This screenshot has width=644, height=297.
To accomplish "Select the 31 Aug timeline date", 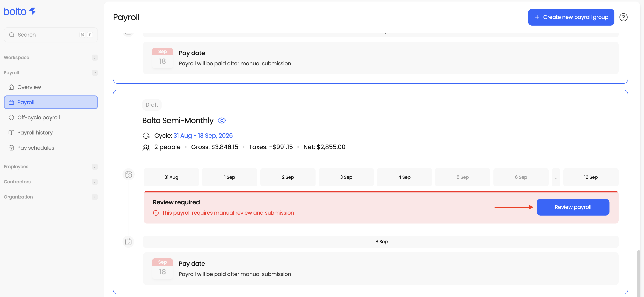I will tap(171, 177).
